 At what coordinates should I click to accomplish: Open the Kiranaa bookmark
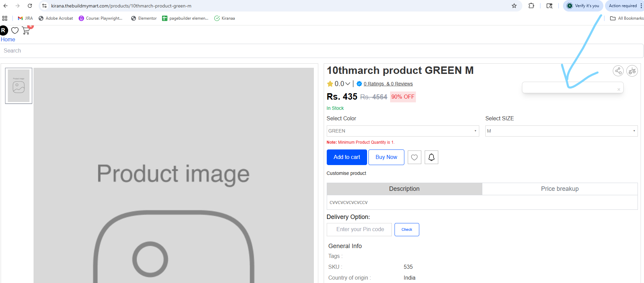click(x=224, y=18)
